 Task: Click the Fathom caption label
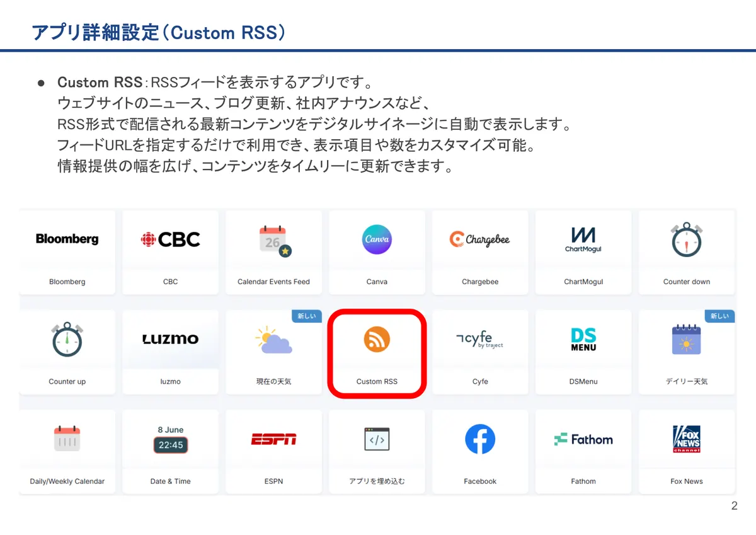point(583,481)
